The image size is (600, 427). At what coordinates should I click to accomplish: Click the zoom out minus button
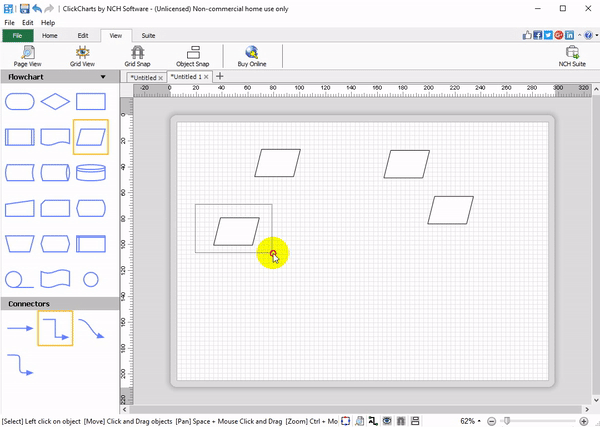(492, 421)
